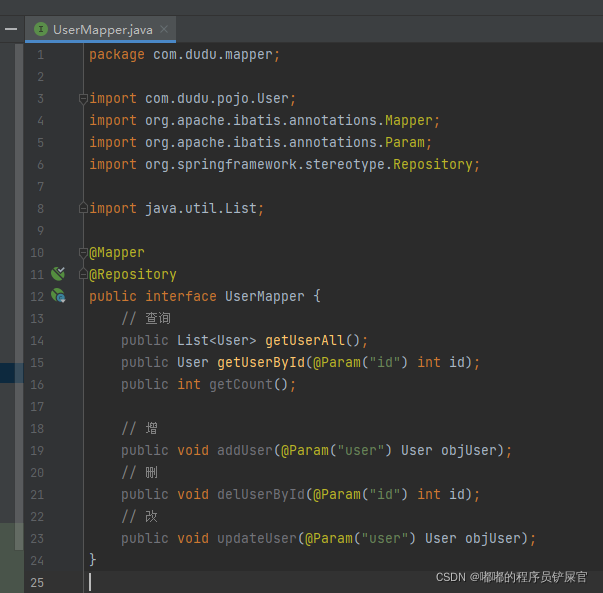
Task: Click objUser parameter on the updateUser line
Action: pyautogui.click(x=493, y=538)
